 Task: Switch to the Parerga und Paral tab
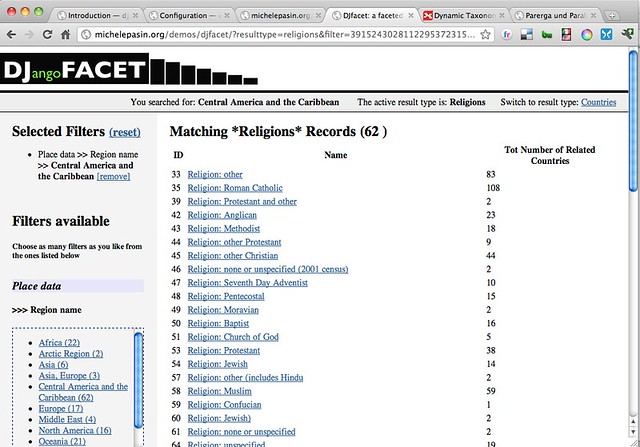tap(555, 16)
